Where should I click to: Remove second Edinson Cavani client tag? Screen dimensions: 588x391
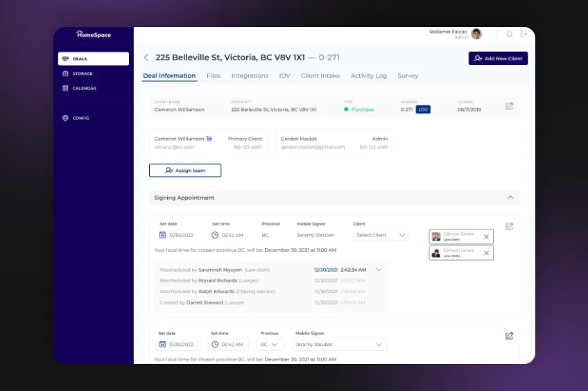[x=486, y=253]
